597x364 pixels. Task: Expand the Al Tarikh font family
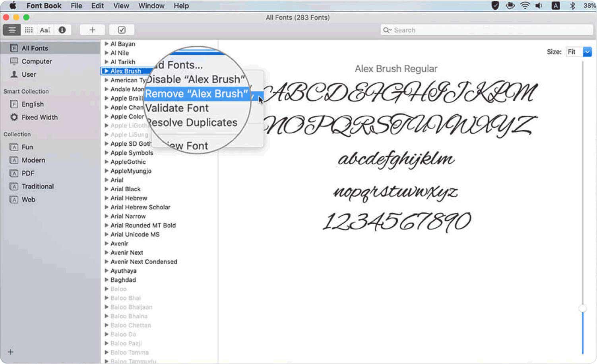coord(107,62)
